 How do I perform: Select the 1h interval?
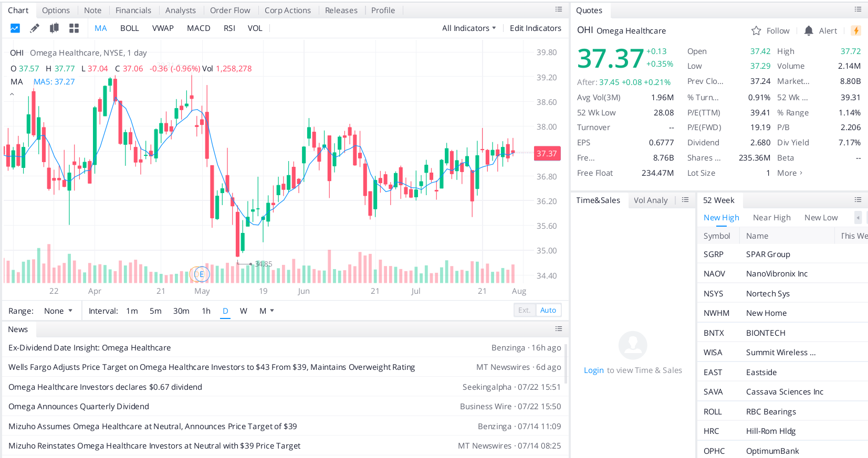pos(206,311)
